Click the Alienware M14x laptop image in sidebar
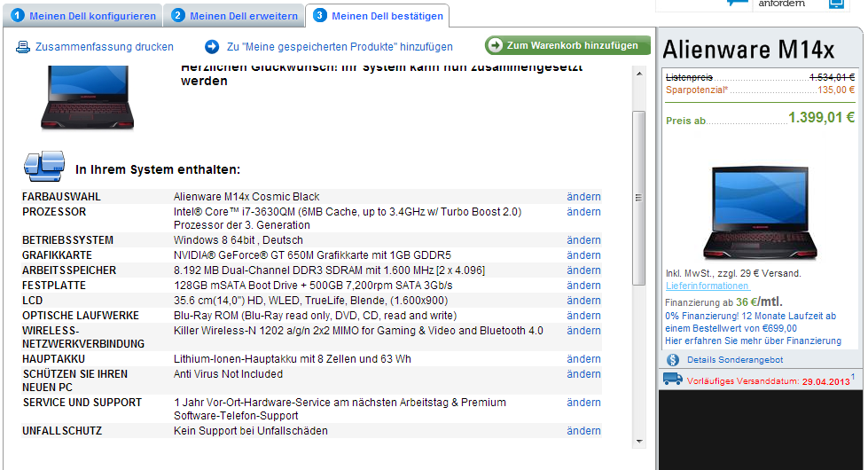 [x=760, y=213]
